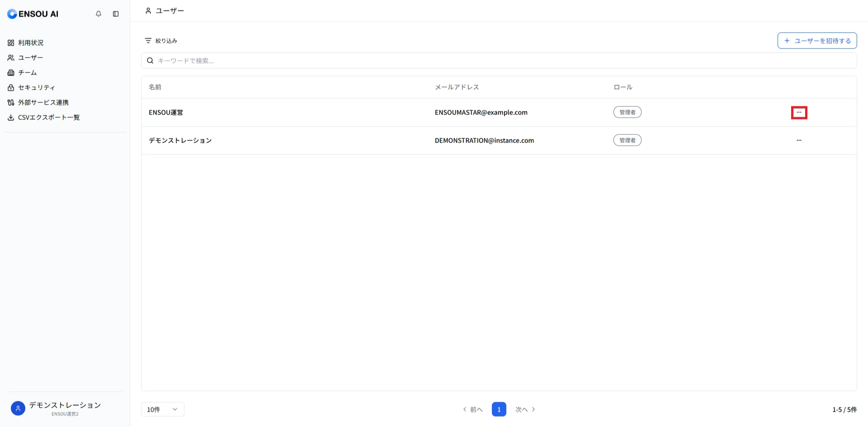Image resolution: width=868 pixels, height=427 pixels.
Task: Select the ENSOU運営 name cell
Action: [166, 112]
